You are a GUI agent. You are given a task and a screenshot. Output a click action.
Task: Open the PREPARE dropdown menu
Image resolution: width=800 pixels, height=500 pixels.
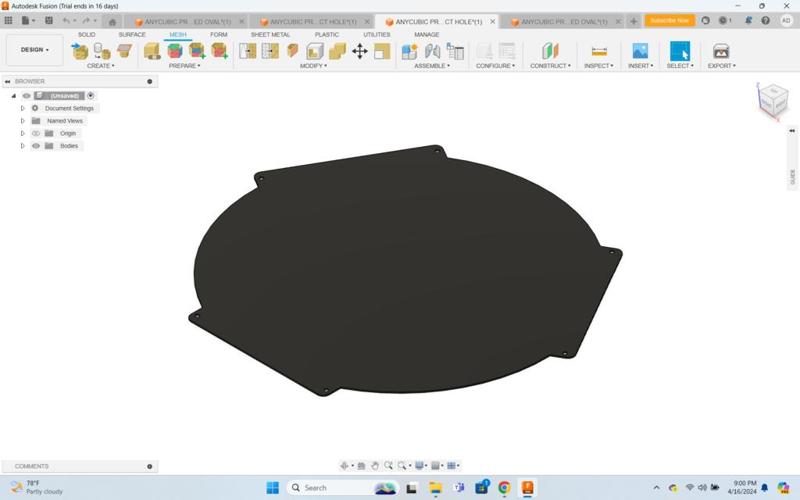point(185,66)
